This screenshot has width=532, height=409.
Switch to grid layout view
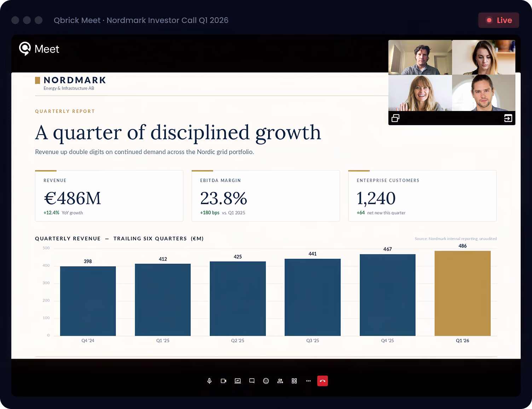(x=294, y=381)
